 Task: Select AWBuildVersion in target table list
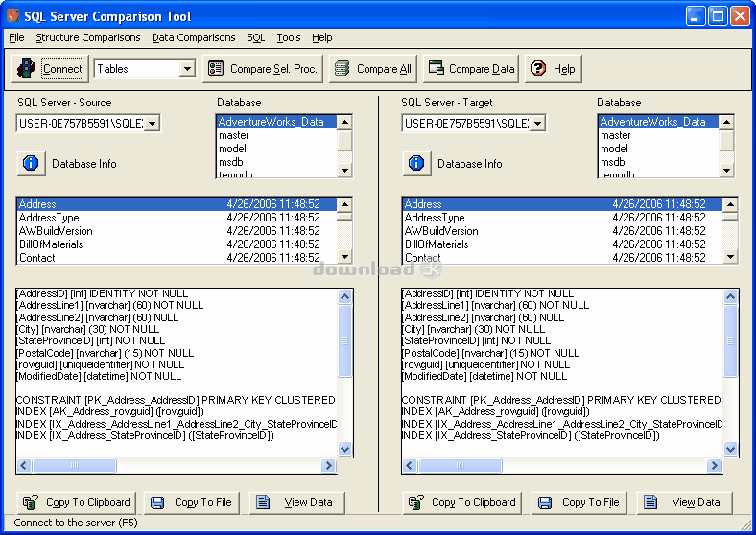(562, 231)
